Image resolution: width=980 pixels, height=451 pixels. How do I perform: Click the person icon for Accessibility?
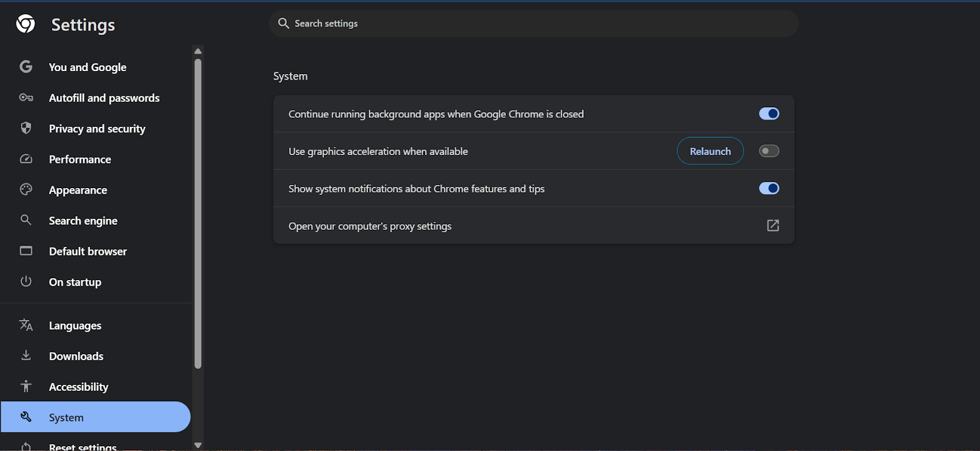(26, 386)
